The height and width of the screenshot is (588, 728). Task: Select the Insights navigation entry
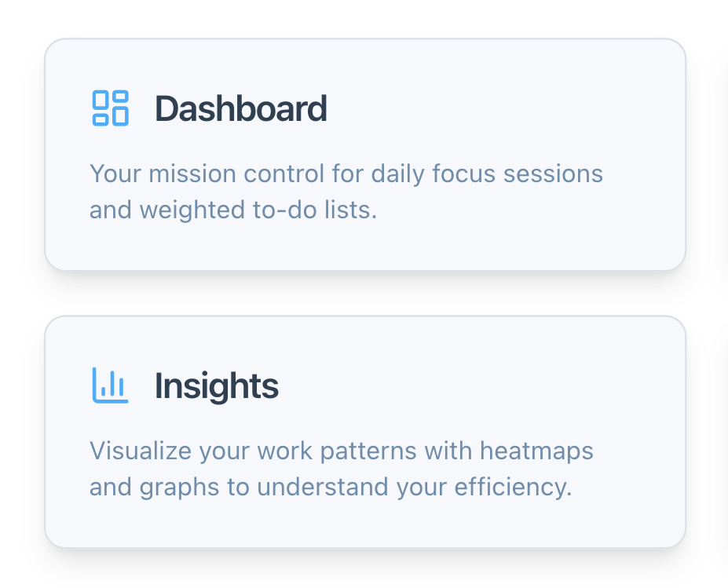(x=217, y=385)
